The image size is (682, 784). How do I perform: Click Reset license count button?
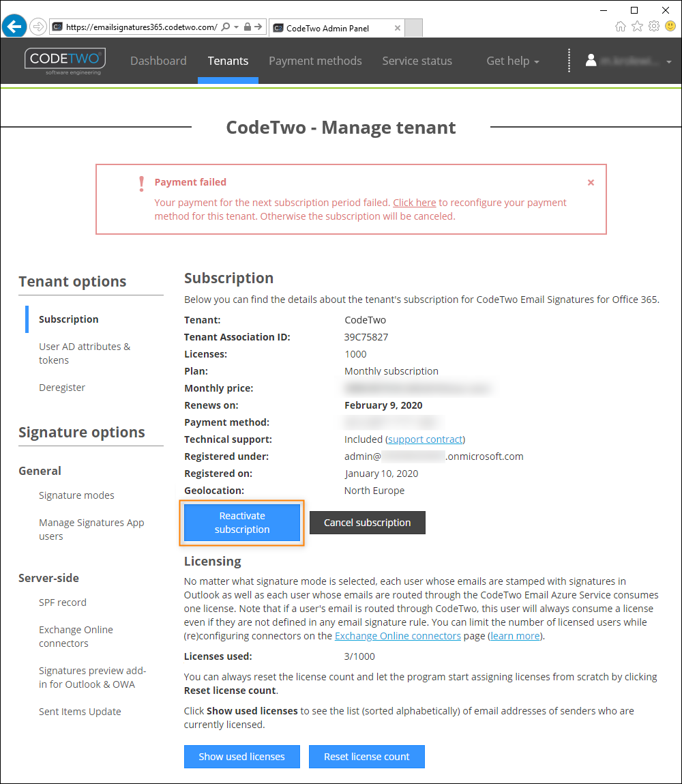[x=367, y=757]
